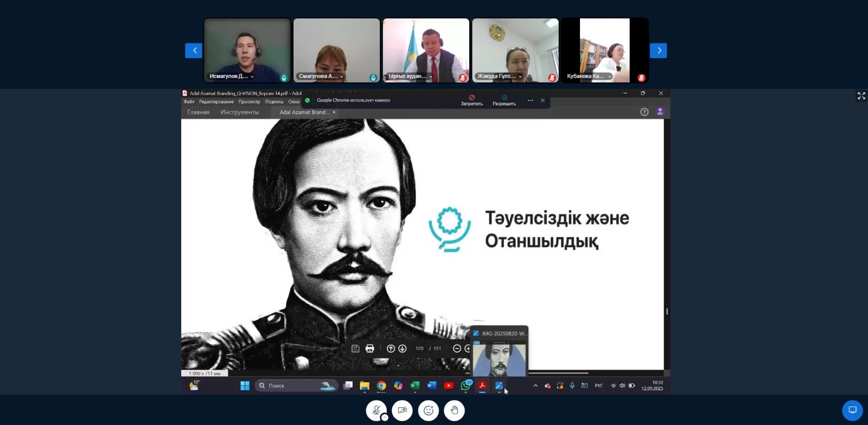The width and height of the screenshot is (868, 425).
Task: Open Copilot from the taskbar
Action: tap(398, 385)
